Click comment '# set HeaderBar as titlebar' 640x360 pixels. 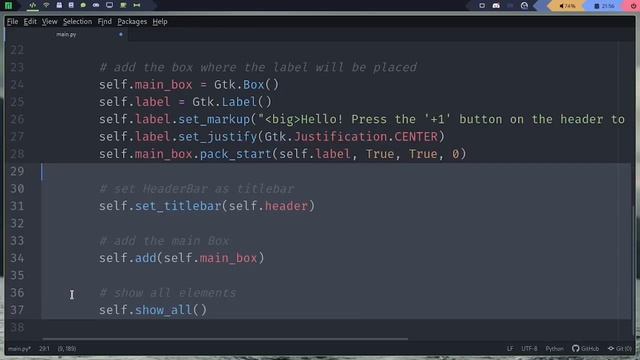tap(197, 189)
